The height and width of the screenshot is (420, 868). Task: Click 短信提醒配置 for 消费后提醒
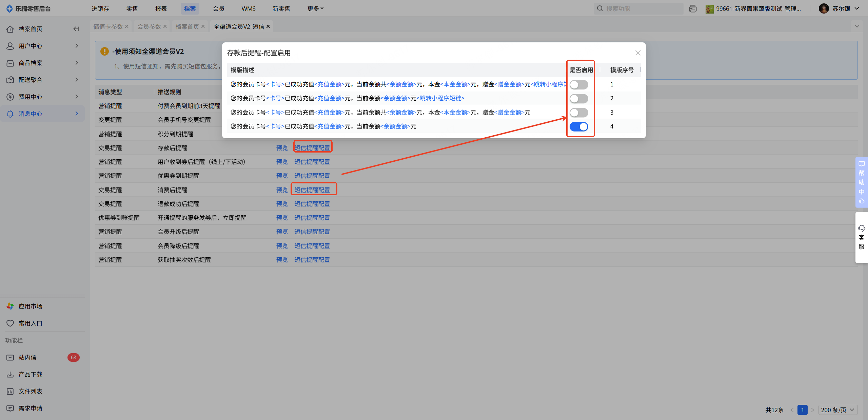pyautogui.click(x=312, y=190)
